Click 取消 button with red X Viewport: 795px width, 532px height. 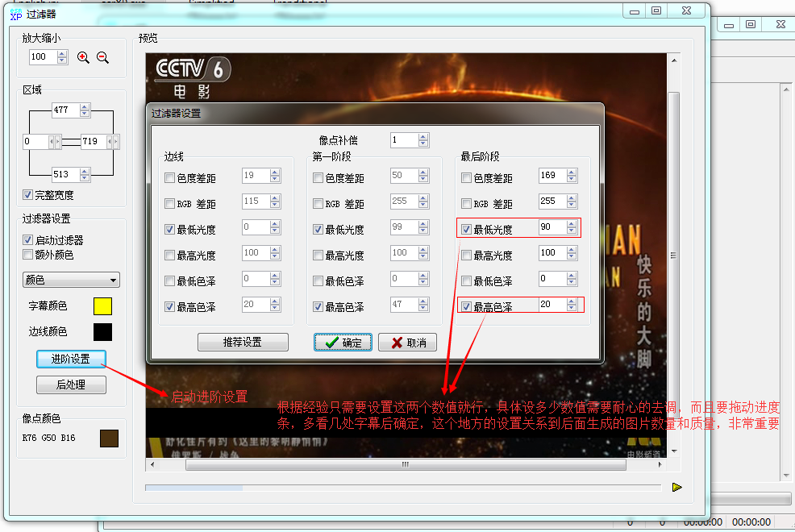(407, 343)
